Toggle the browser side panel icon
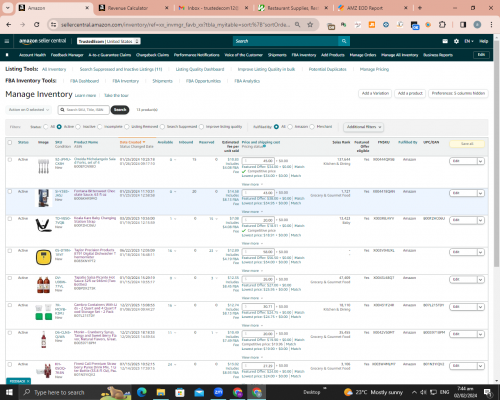This screenshot has width=500, height=400. pos(463,24)
